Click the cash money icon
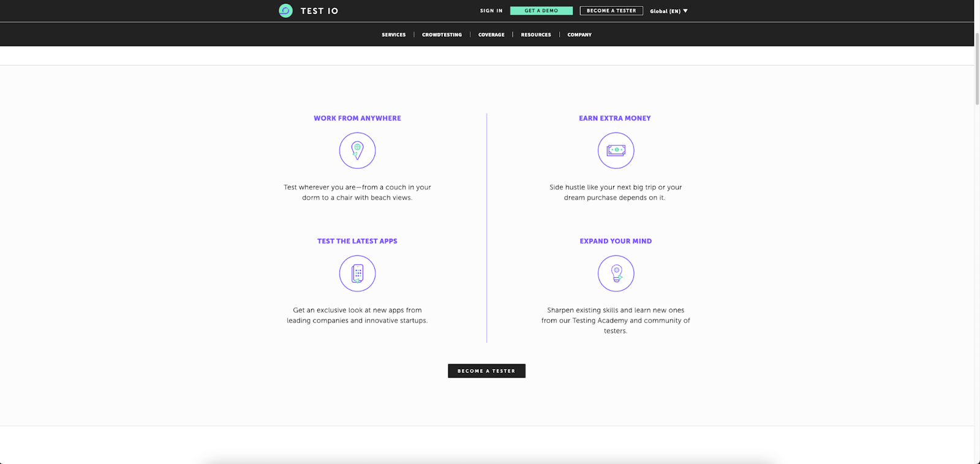The width and height of the screenshot is (980, 464). pos(616,151)
